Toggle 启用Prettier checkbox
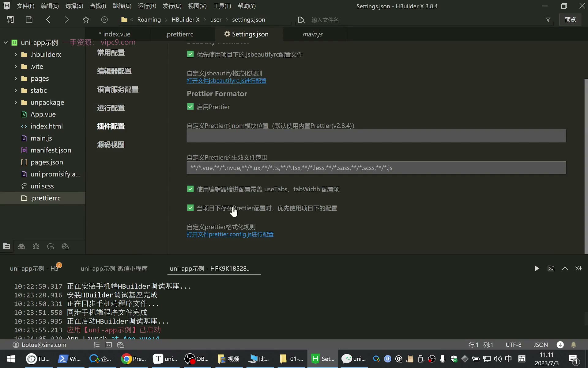Screen dimensions: 588x368 190,107
